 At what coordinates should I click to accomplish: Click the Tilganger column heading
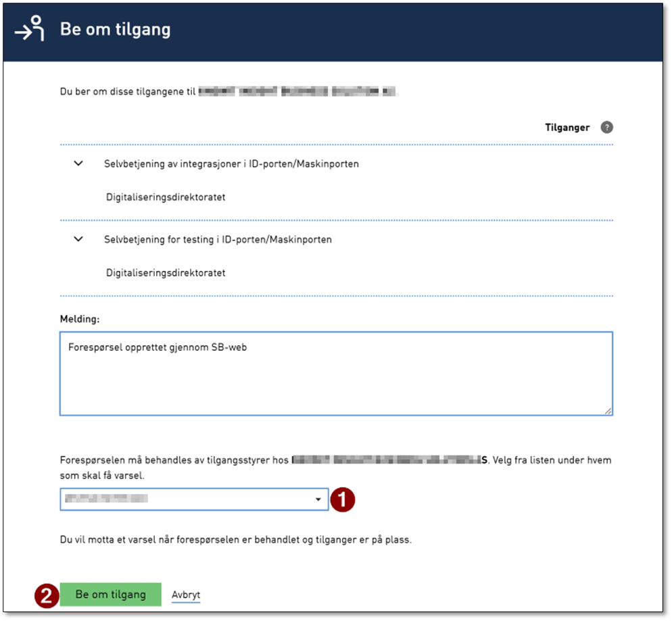567,127
